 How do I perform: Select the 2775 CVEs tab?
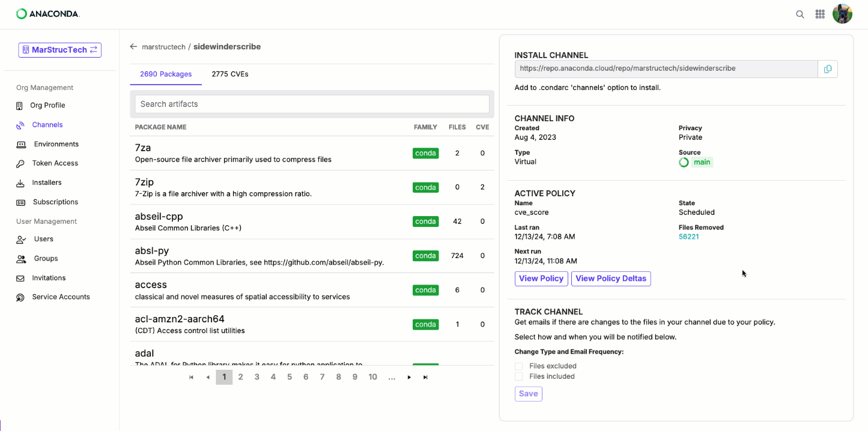point(230,74)
